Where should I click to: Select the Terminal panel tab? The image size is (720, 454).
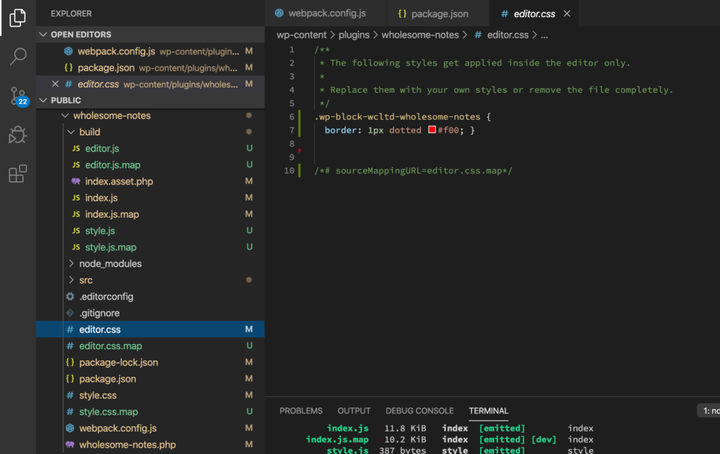488,411
